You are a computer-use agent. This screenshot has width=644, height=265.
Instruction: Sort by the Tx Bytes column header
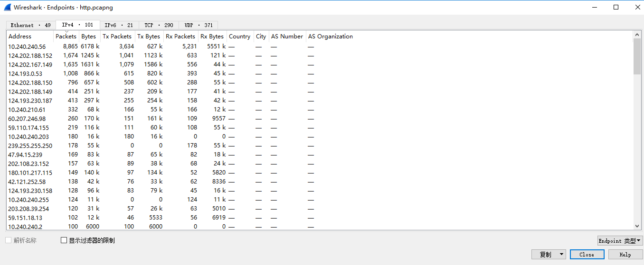[149, 37]
